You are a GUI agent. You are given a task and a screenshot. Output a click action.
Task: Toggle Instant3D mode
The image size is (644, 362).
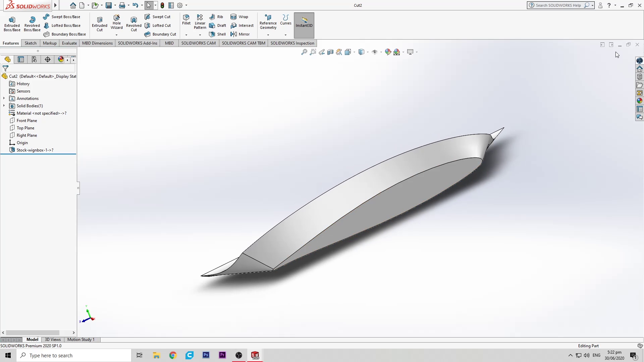coord(304,25)
